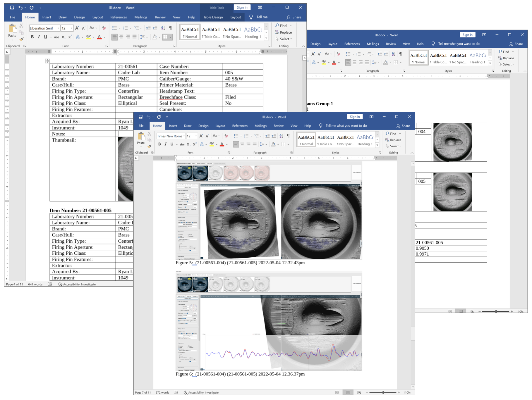The image size is (532, 400).
Task: Click Align Left icon in left window
Action: click(114, 37)
